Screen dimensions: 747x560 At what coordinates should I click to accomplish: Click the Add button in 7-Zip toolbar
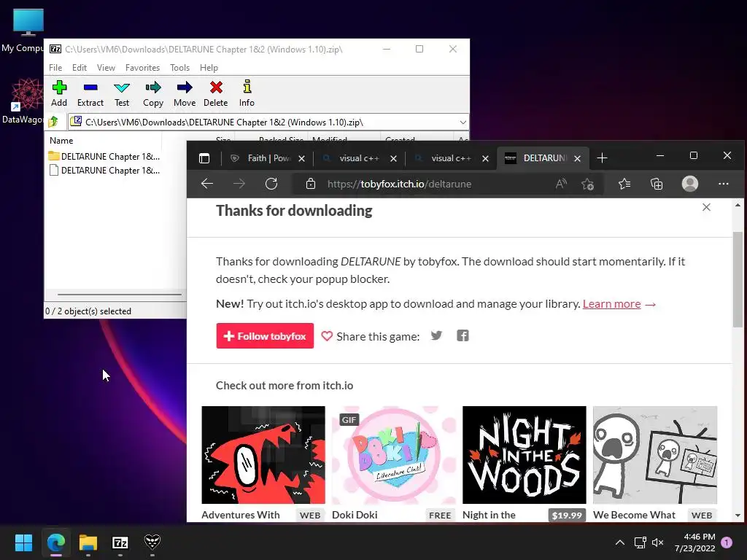[x=59, y=94]
